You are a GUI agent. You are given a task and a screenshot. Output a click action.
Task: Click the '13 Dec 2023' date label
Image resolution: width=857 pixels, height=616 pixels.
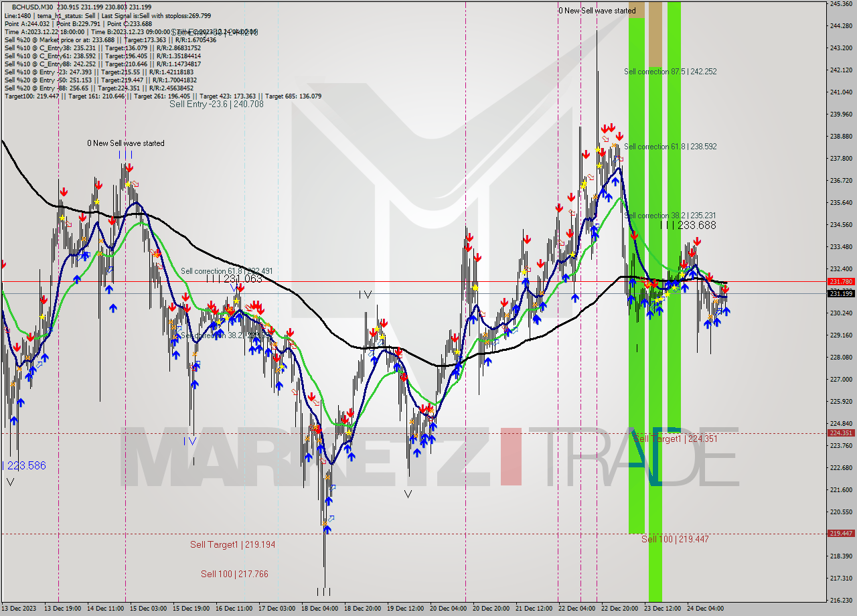(x=20, y=609)
